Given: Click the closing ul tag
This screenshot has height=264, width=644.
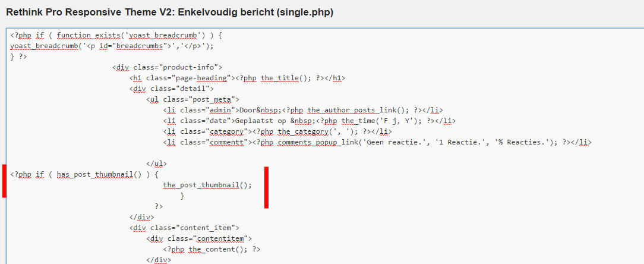Looking at the screenshot, I should coord(156,164).
